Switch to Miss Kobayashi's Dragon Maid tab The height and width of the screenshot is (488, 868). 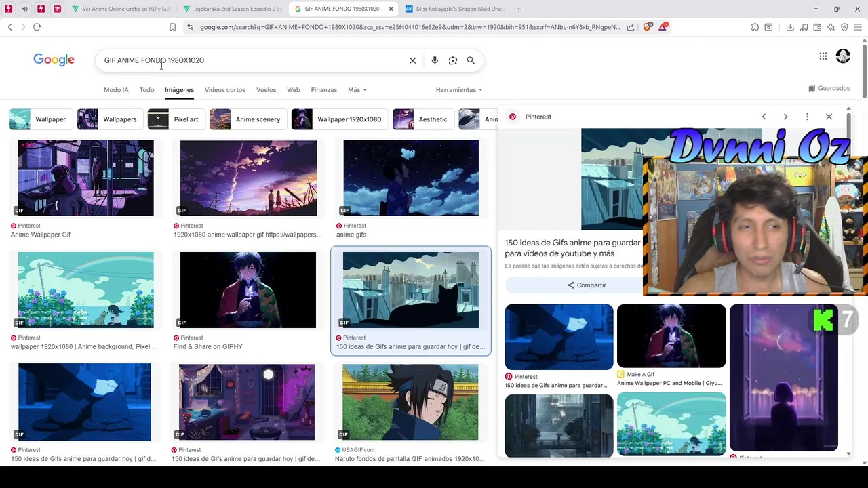[454, 9]
